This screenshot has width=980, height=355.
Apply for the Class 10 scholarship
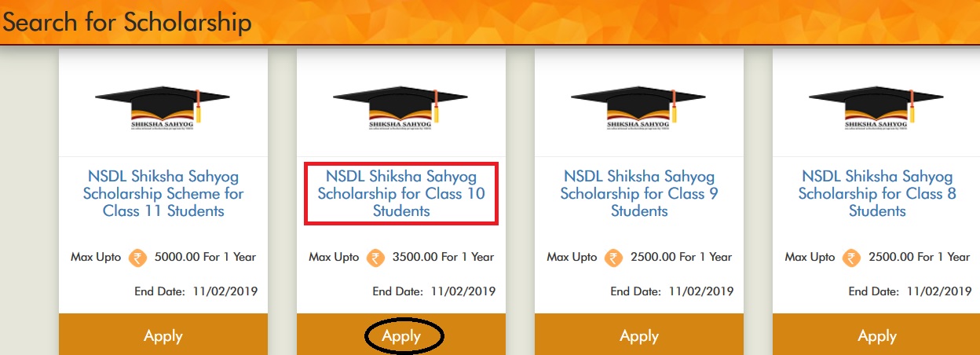pyautogui.click(x=401, y=336)
